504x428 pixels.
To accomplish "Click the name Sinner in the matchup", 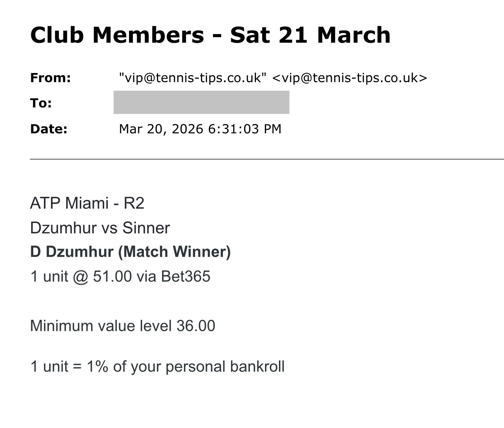I will (x=146, y=228).
